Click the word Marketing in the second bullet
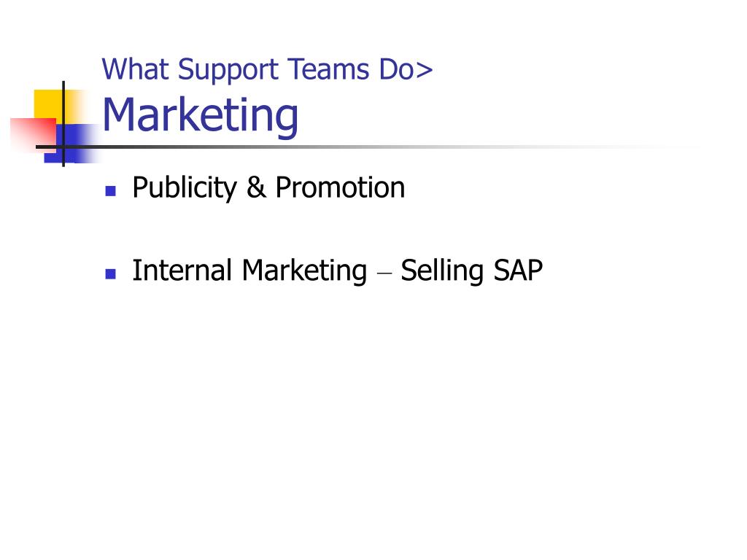Image resolution: width=747 pixels, height=560 pixels. [304, 271]
